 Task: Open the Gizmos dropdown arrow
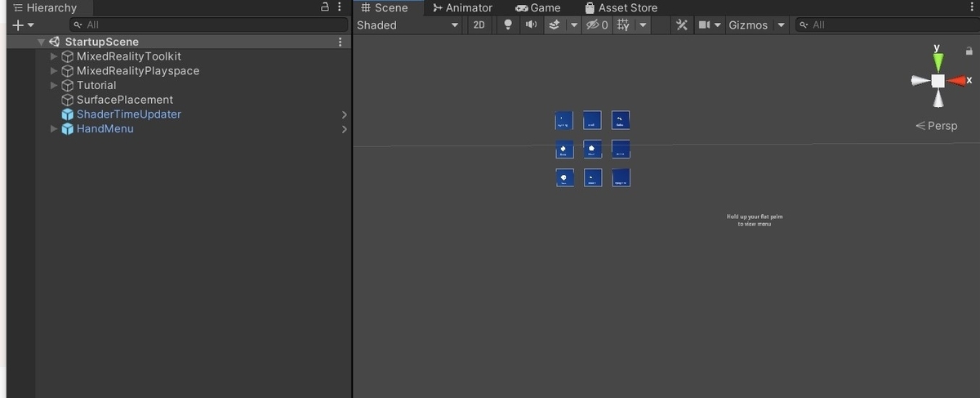click(782, 25)
